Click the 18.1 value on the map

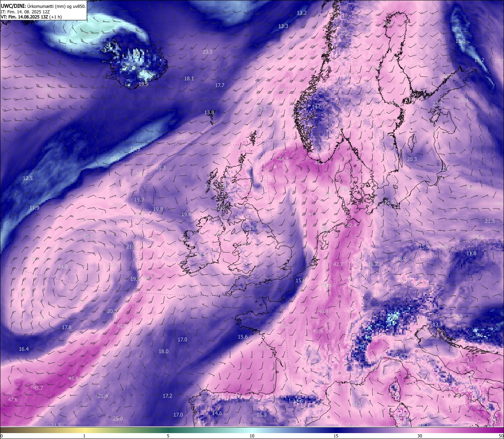point(189,79)
